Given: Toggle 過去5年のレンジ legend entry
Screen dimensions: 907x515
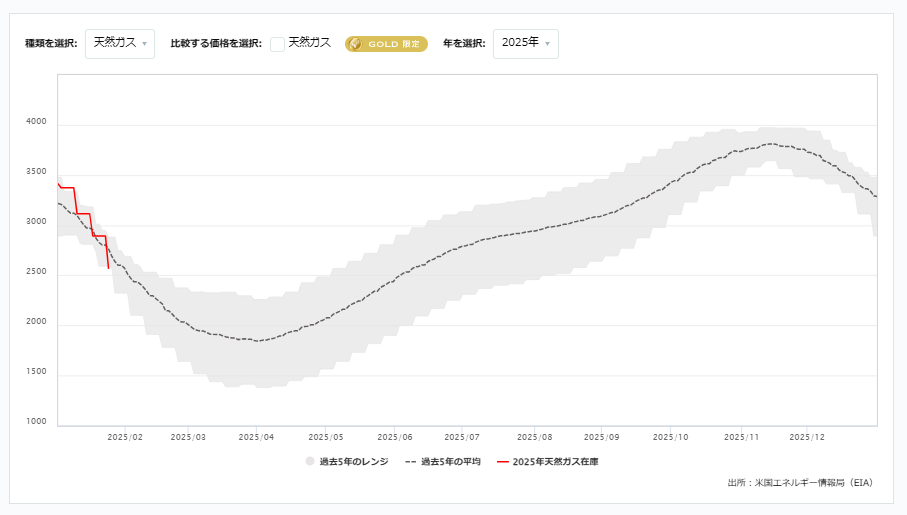Looking at the screenshot, I should pyautogui.click(x=347, y=461).
